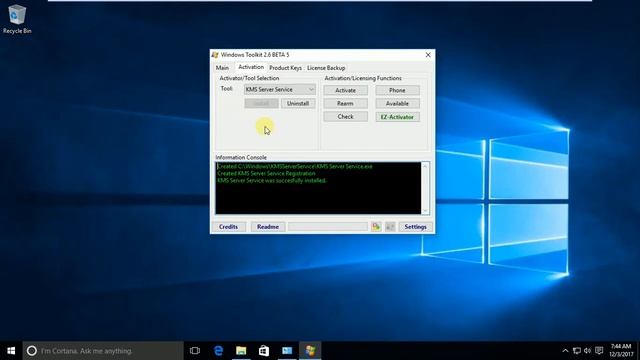640x360 pixels.
Task: Open the Recycle Bin desktop icon
Action: 17,19
